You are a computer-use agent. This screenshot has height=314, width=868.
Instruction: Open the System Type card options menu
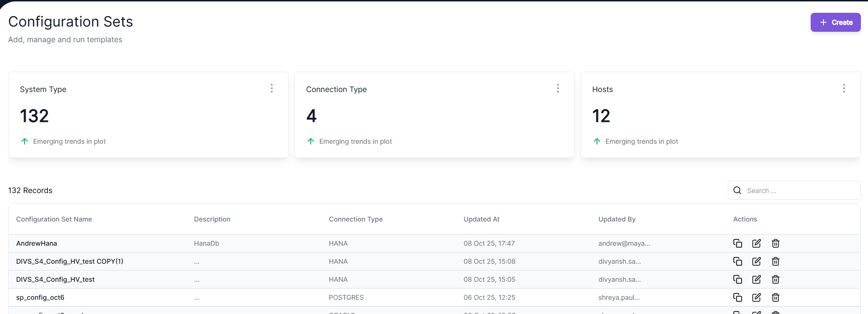point(271,88)
